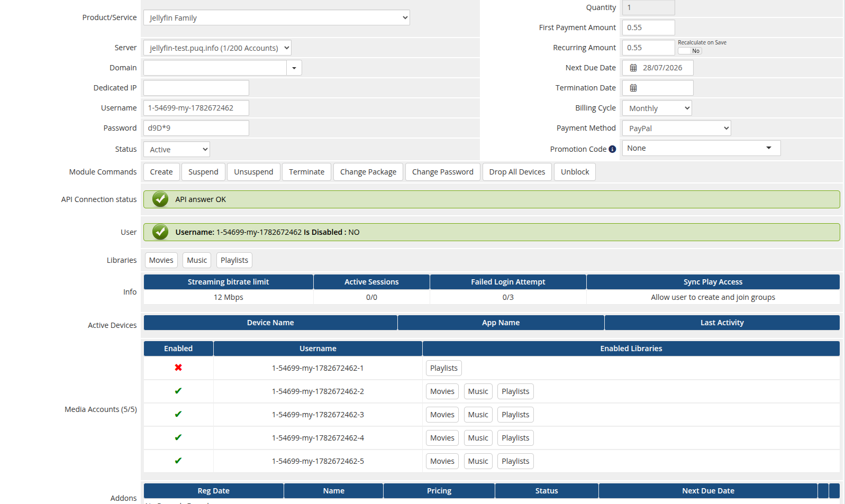Click the Playlists library tag in Libraries row
Viewport: 845px width, 504px height.
pyautogui.click(x=234, y=260)
